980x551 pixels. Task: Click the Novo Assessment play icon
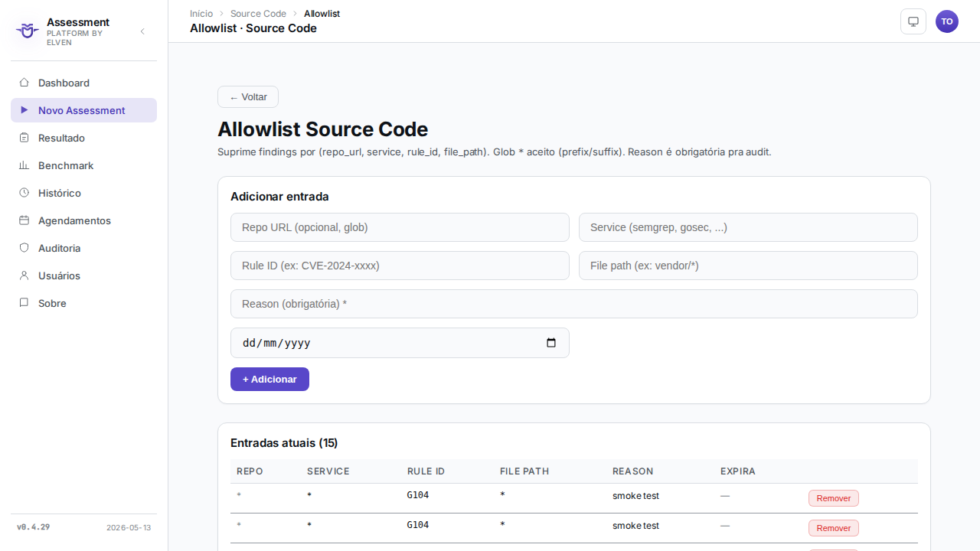pos(24,110)
